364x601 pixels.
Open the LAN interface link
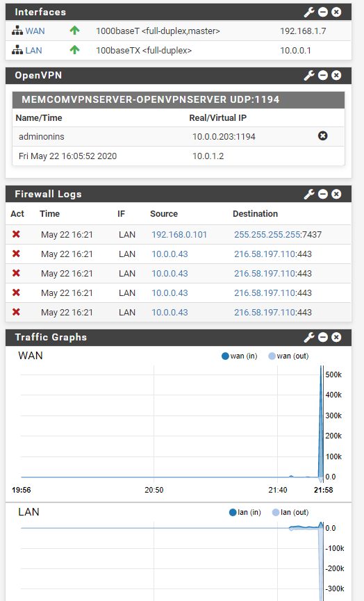coord(34,50)
